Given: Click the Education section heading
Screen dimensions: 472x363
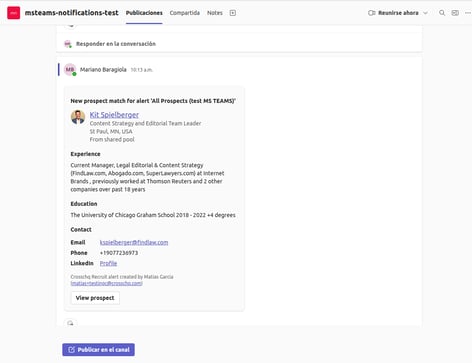Looking at the screenshot, I should (x=84, y=204).
